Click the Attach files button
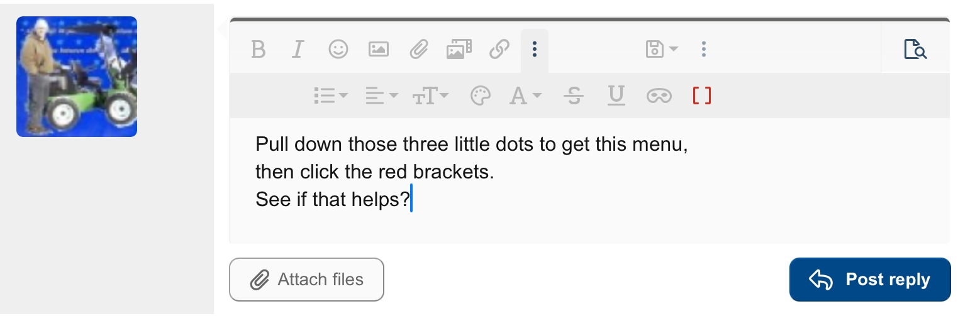 (307, 280)
